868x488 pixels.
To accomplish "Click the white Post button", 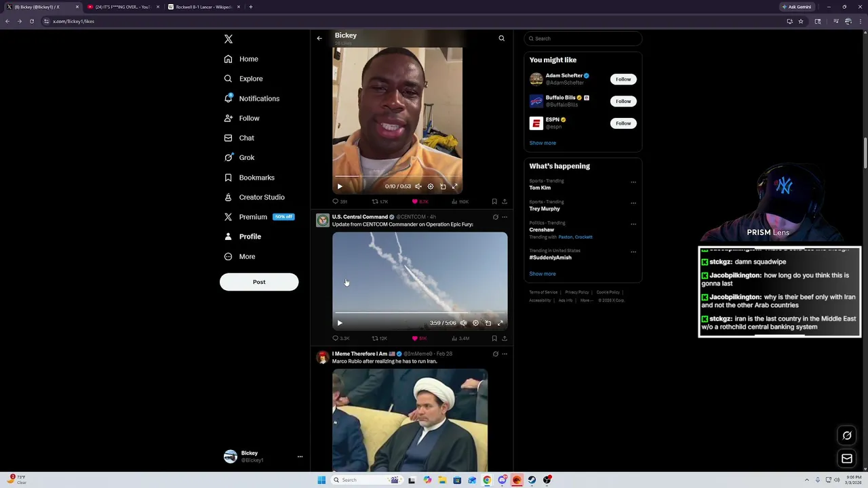I will [x=259, y=282].
